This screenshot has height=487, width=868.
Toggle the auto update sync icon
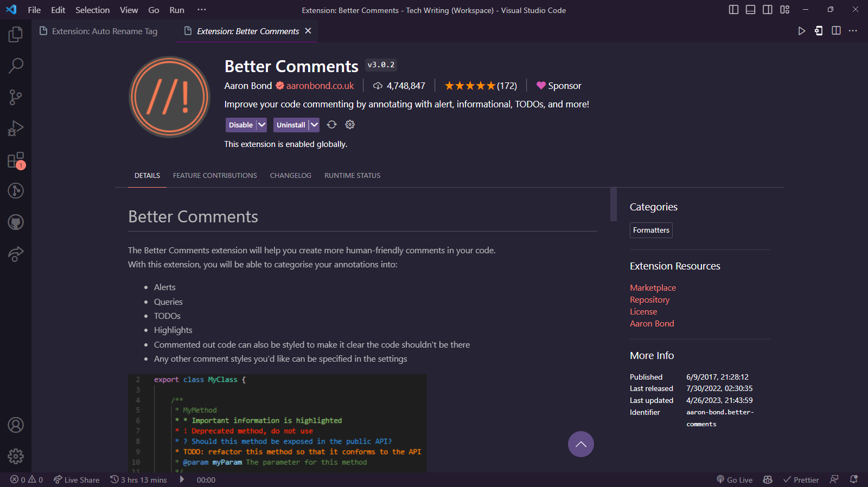[x=331, y=125]
